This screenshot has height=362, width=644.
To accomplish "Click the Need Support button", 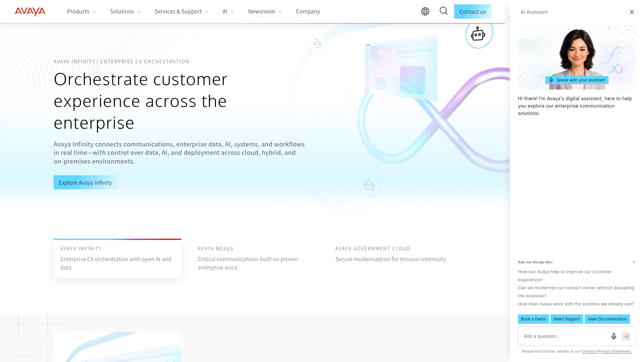I will coord(567,319).
